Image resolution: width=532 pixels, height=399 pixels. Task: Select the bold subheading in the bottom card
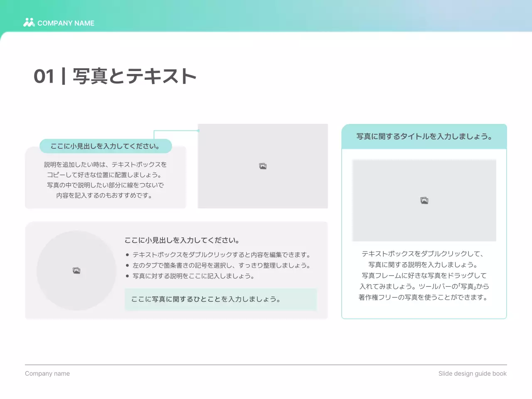[182, 240]
